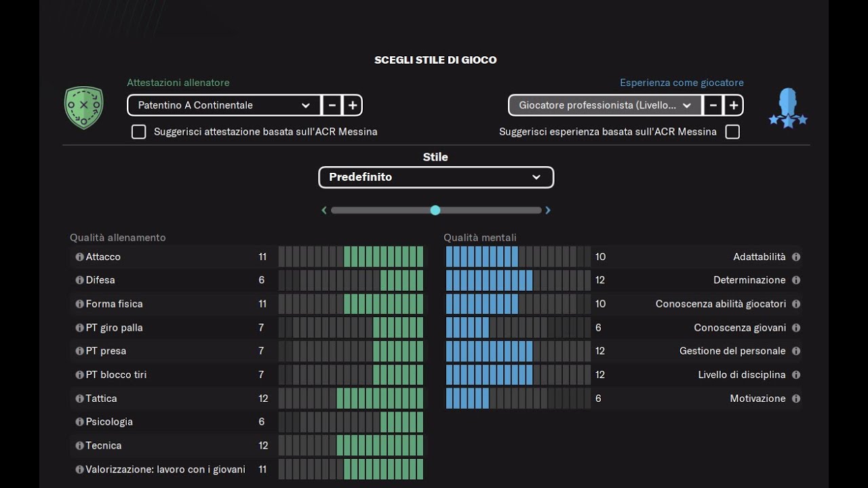Click the Motivazione rating bar

coord(518,399)
